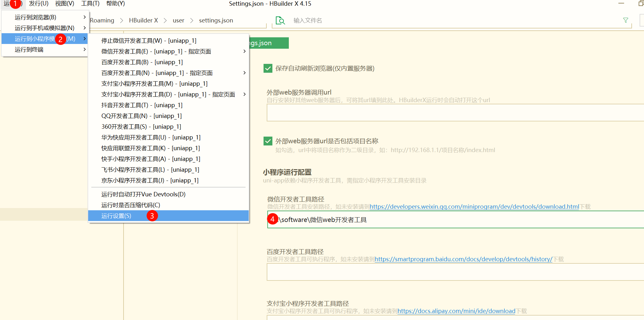Open the smartprogram.baidu.com devtools history link

[x=464, y=259]
